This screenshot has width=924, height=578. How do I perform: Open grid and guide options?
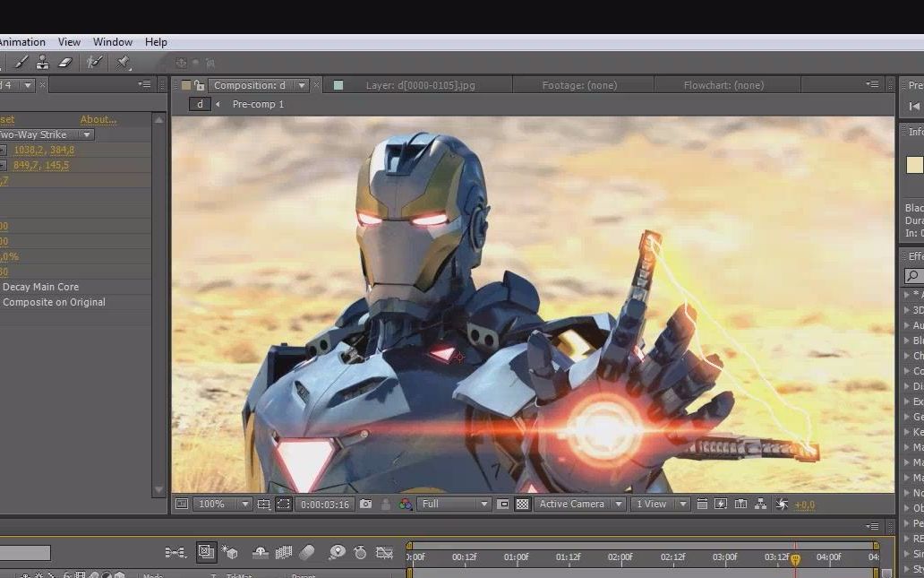tap(264, 505)
